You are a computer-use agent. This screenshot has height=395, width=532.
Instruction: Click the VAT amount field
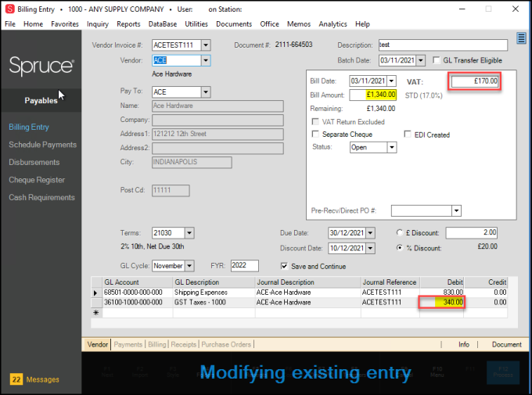475,81
